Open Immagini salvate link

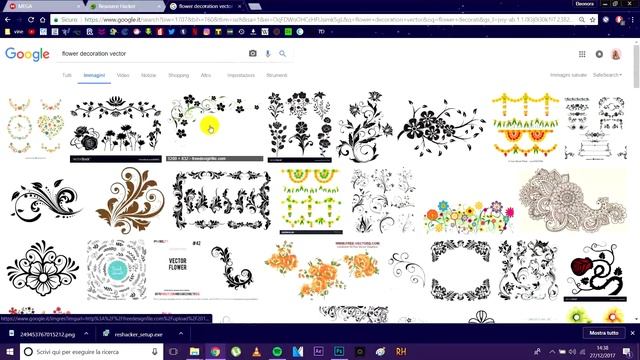click(568, 75)
